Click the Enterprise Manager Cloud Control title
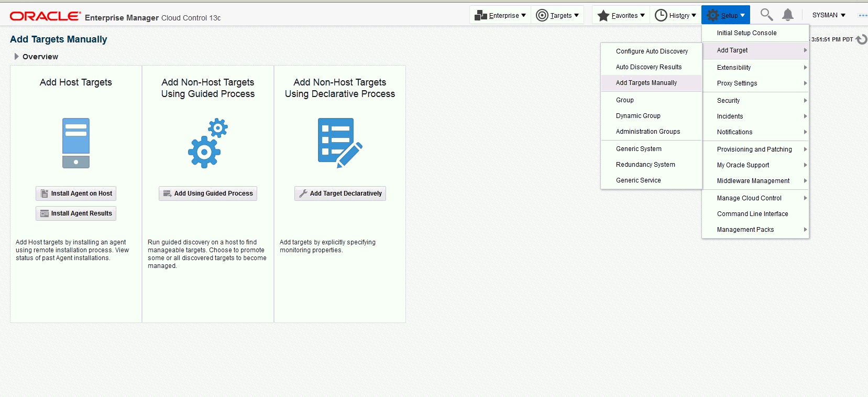Screen dimensions: 868x397 [x=153, y=18]
